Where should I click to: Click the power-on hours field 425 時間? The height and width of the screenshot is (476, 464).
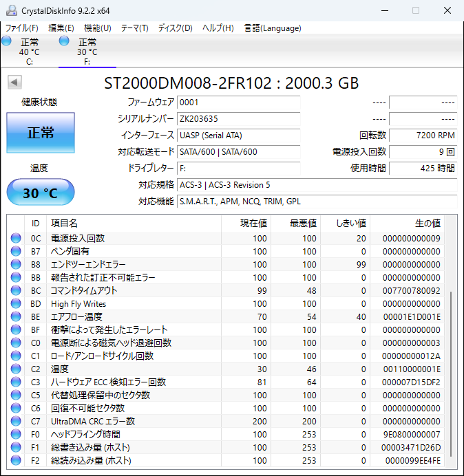(x=423, y=168)
